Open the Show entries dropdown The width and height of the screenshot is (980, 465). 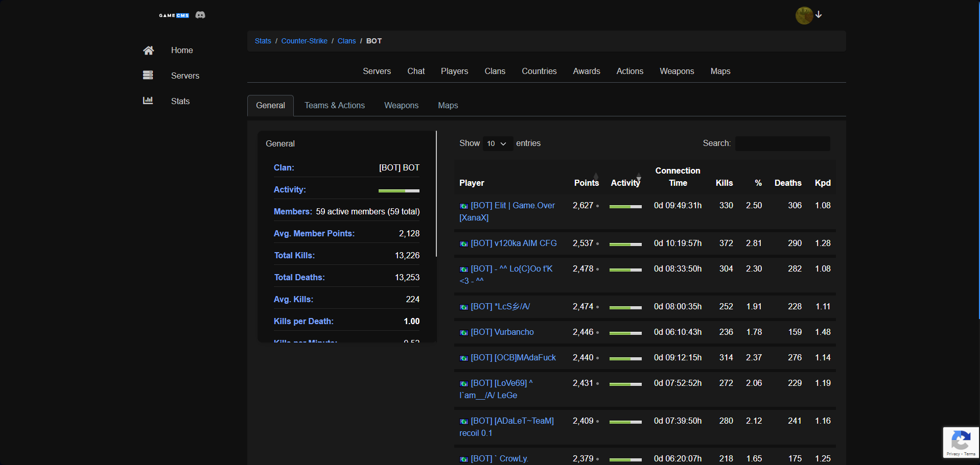point(497,143)
